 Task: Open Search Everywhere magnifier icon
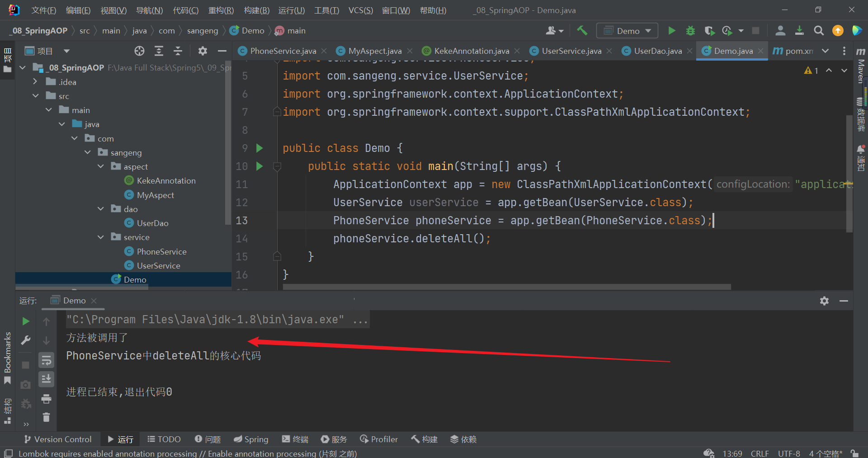click(819, 31)
